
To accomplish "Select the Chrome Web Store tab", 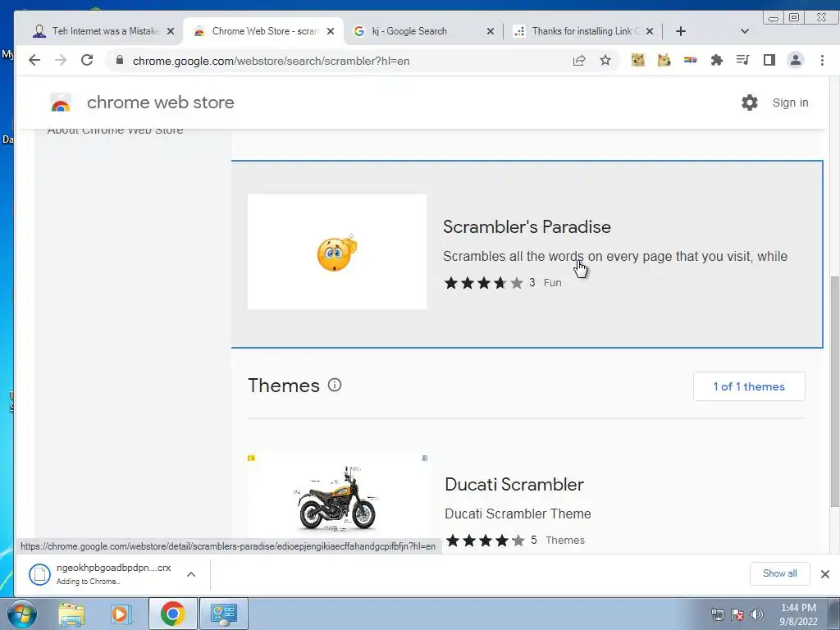I will pos(262,31).
